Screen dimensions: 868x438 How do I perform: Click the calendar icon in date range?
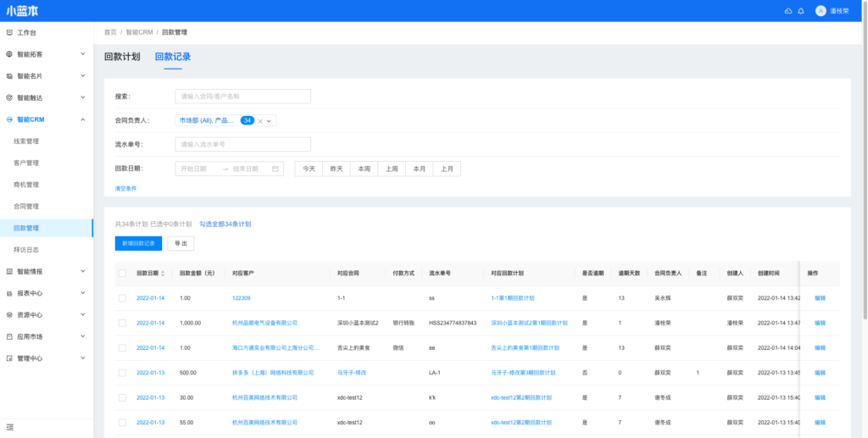tap(275, 169)
